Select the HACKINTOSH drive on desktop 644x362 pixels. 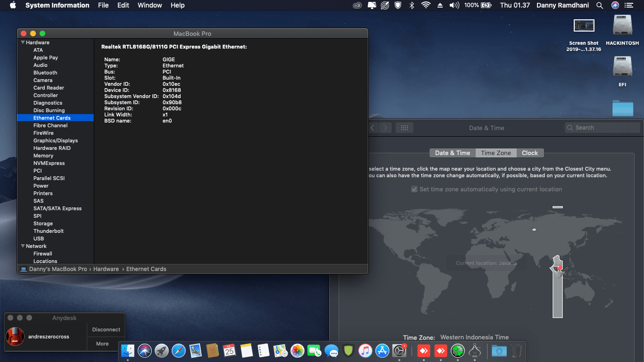pos(622,30)
